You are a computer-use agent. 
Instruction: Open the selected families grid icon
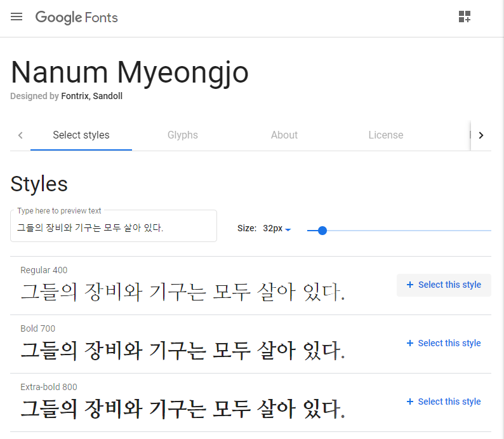(x=465, y=17)
